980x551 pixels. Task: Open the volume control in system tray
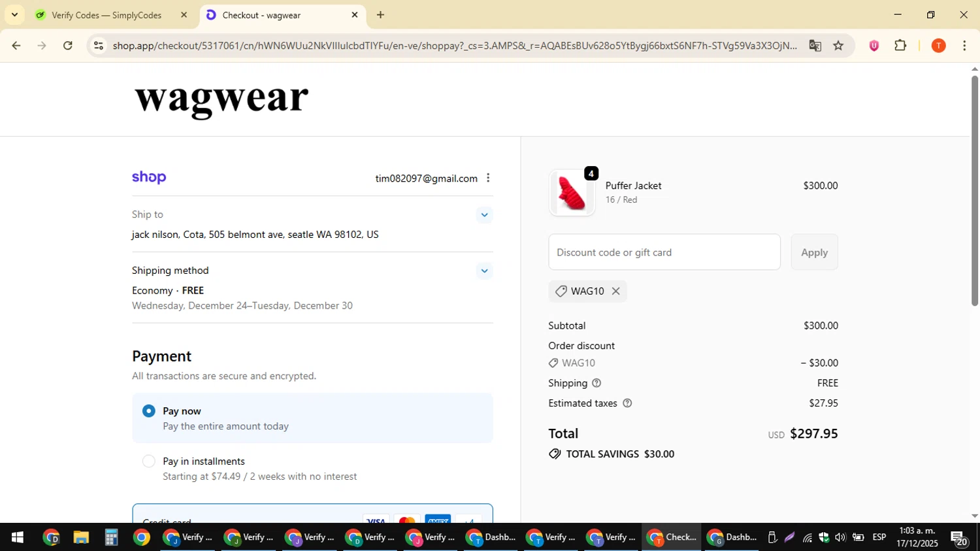pyautogui.click(x=840, y=537)
